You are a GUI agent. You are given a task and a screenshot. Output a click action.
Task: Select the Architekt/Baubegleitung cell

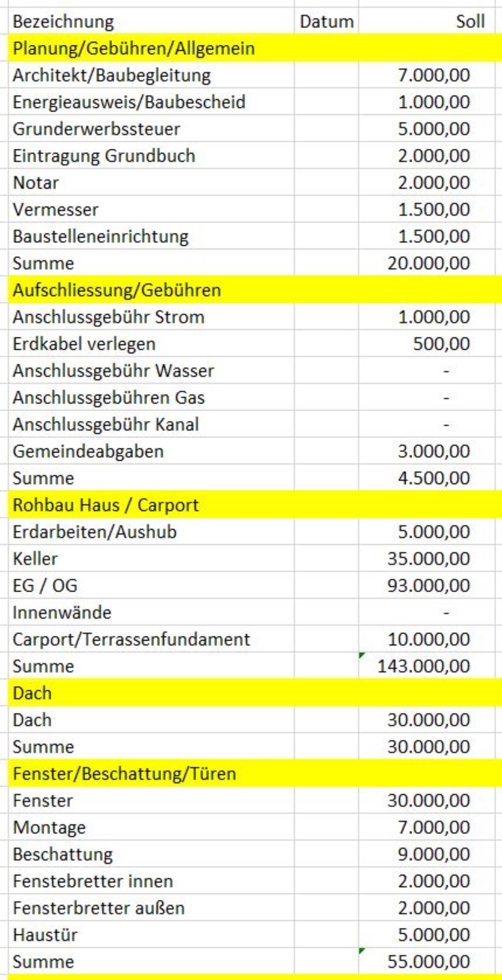(151, 75)
